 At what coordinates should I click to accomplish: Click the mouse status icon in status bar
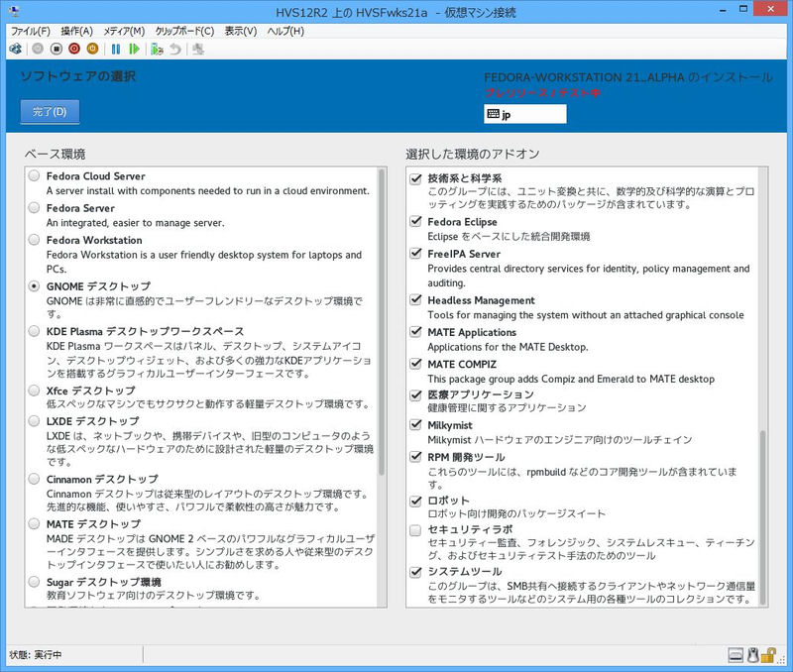753,655
